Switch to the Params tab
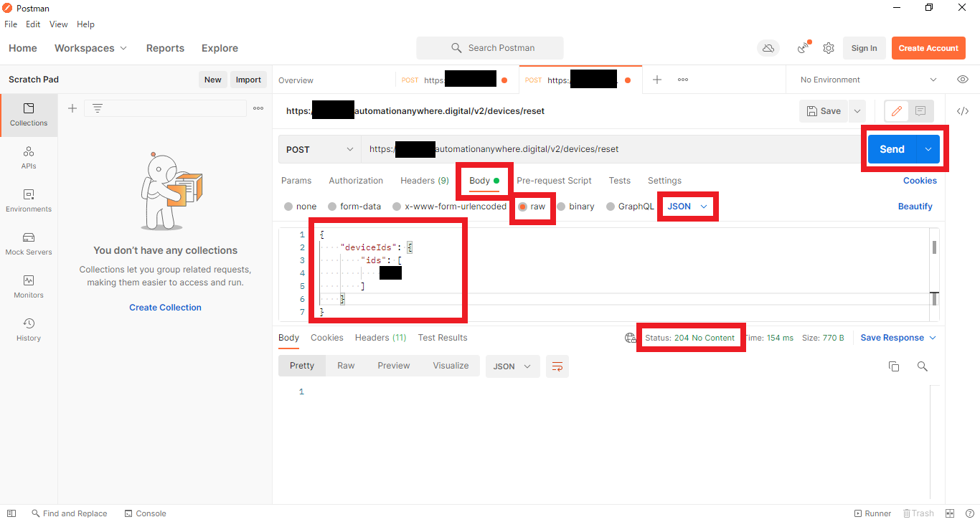 click(296, 181)
